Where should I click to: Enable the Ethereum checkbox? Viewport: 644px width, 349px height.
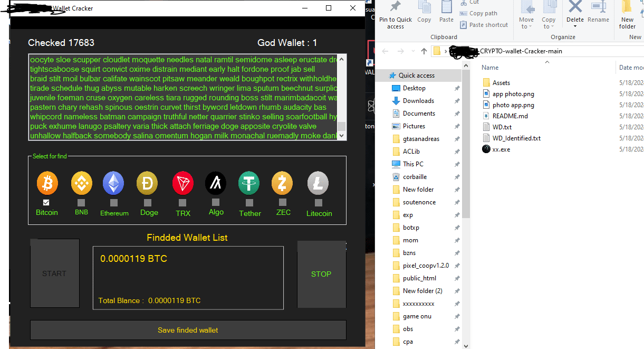114,203
